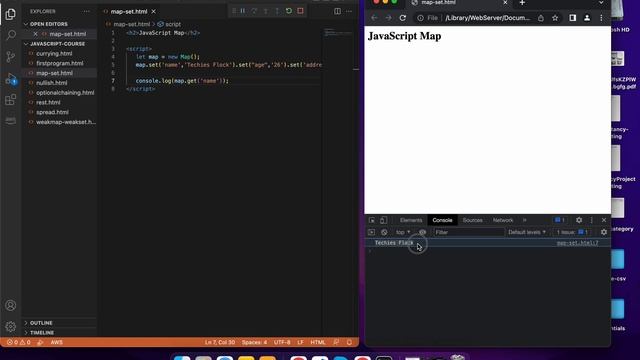The image size is (640, 360).
Task: Close the map-set.html editor tab
Action: click(153, 11)
